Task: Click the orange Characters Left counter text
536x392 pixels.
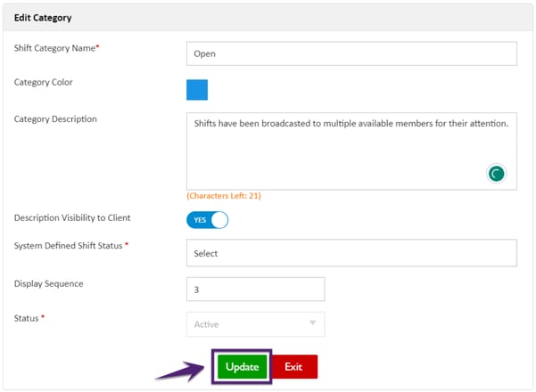Action: coord(223,196)
